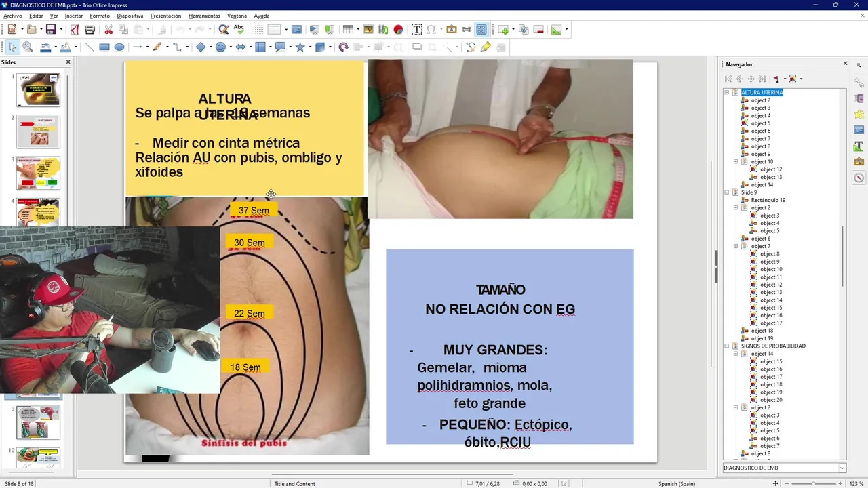Open dropdown arrow beside new slide icon
The image size is (868, 488).
[x=512, y=29]
